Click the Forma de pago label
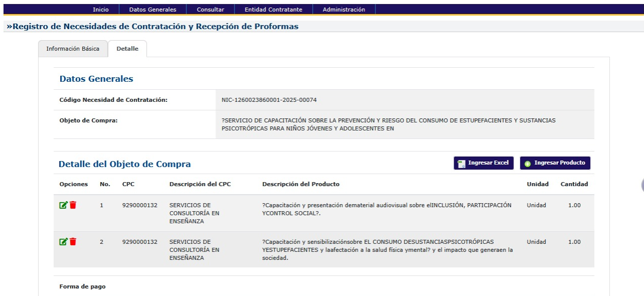 [x=82, y=286]
